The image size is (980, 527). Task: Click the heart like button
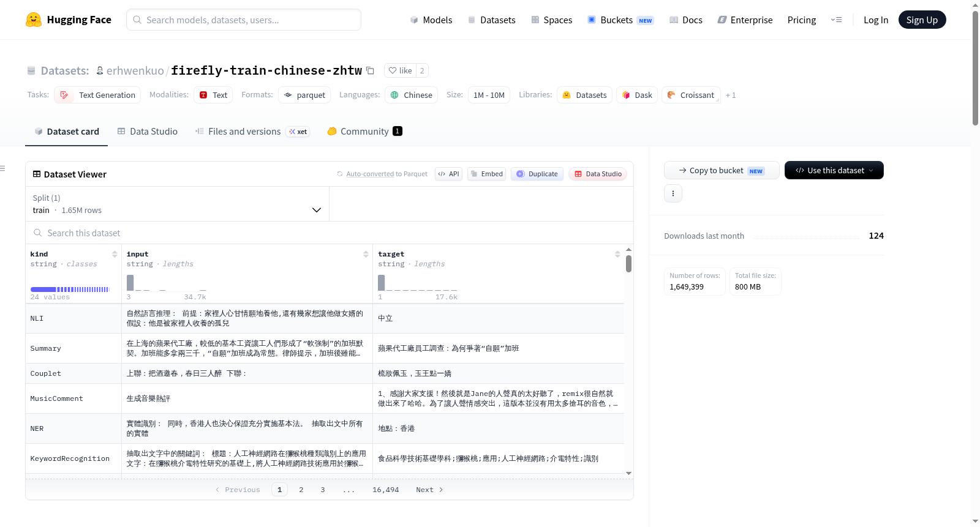[x=401, y=70]
